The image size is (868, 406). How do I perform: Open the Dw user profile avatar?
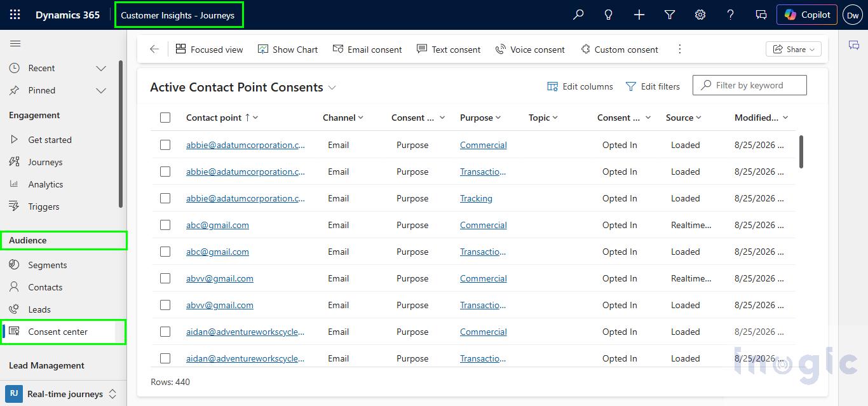tap(853, 15)
